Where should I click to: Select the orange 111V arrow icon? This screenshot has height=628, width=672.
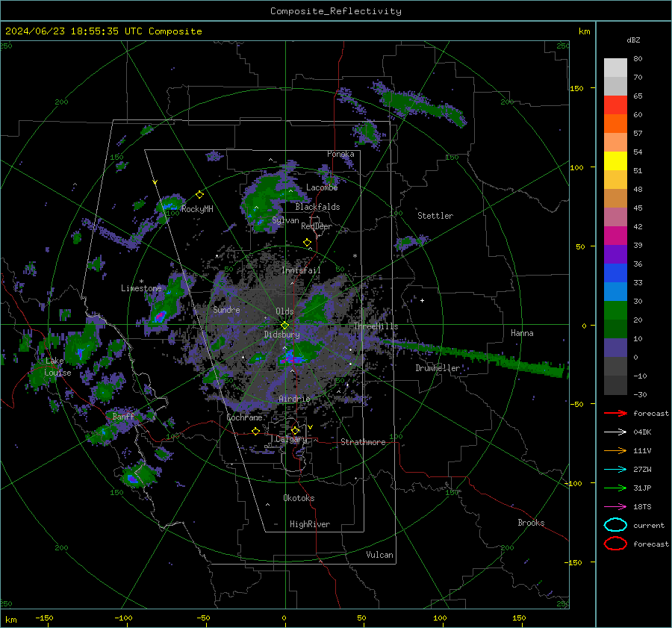tap(615, 450)
